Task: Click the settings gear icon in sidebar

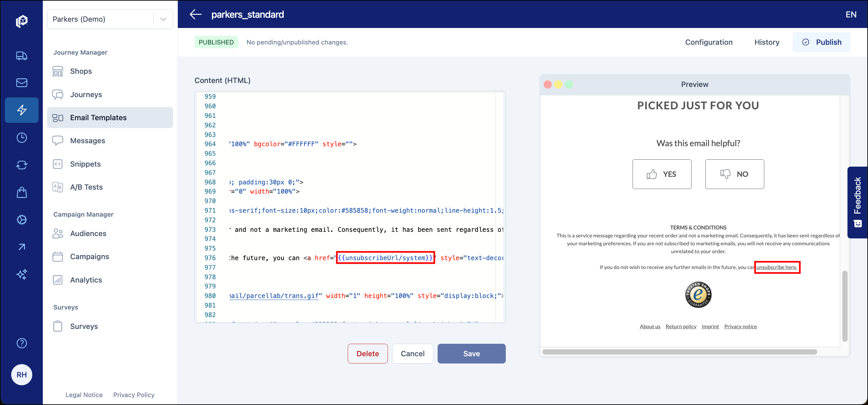Action: (x=21, y=220)
